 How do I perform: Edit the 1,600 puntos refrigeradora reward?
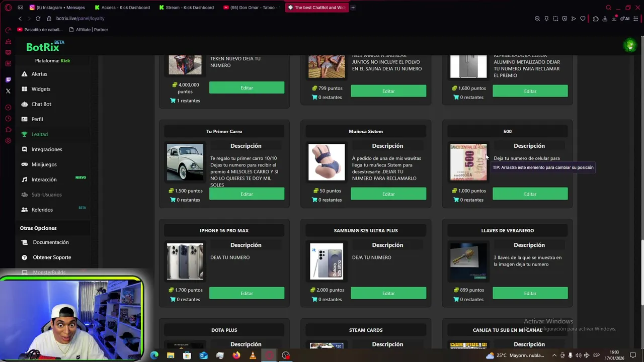pyautogui.click(x=530, y=91)
